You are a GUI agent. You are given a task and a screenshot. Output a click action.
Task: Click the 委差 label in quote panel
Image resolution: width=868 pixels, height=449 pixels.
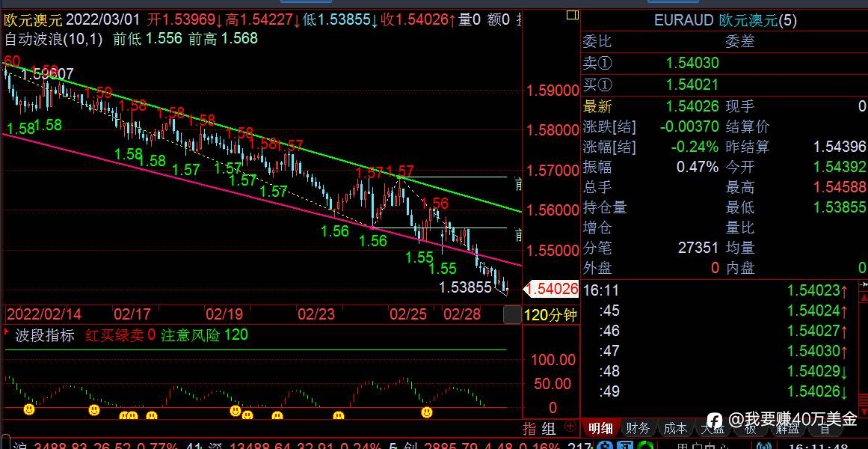click(x=740, y=42)
